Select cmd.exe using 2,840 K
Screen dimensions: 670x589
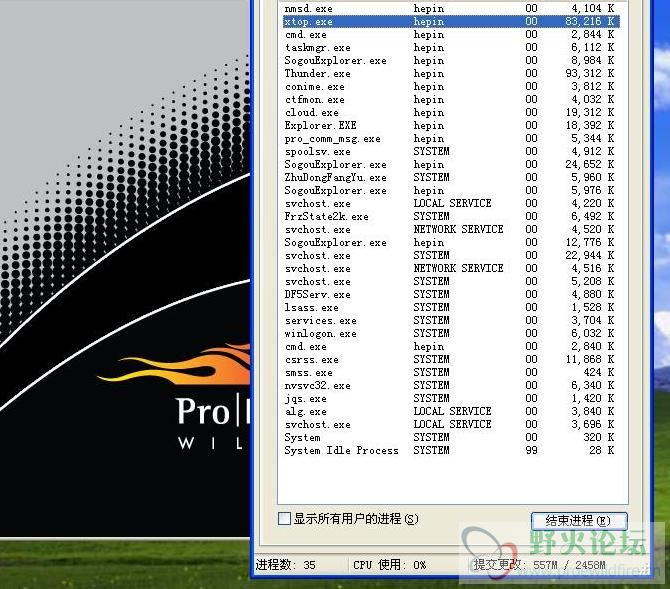pos(451,347)
